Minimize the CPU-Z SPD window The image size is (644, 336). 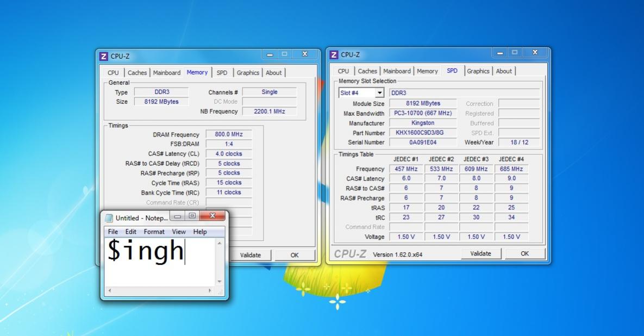click(x=500, y=53)
